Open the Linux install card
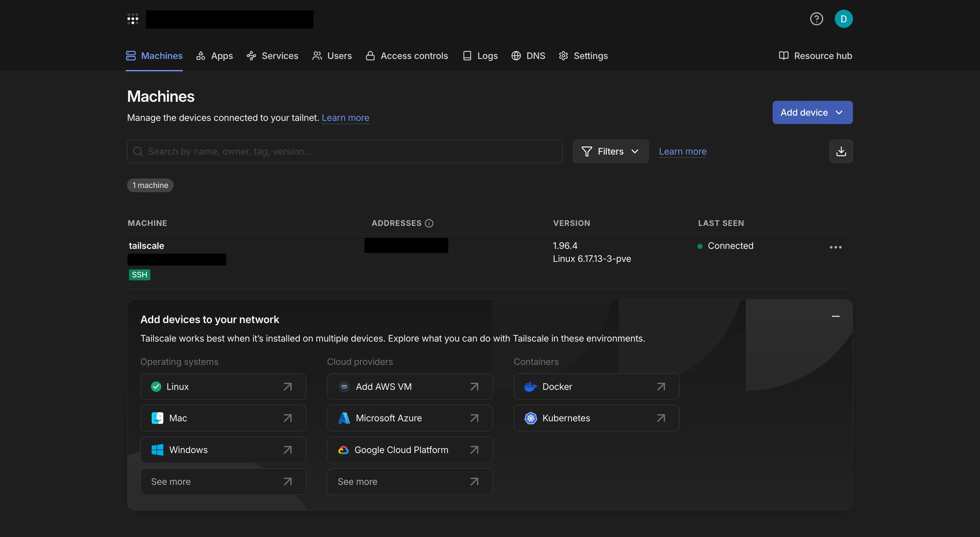The width and height of the screenshot is (980, 537). pos(223,387)
